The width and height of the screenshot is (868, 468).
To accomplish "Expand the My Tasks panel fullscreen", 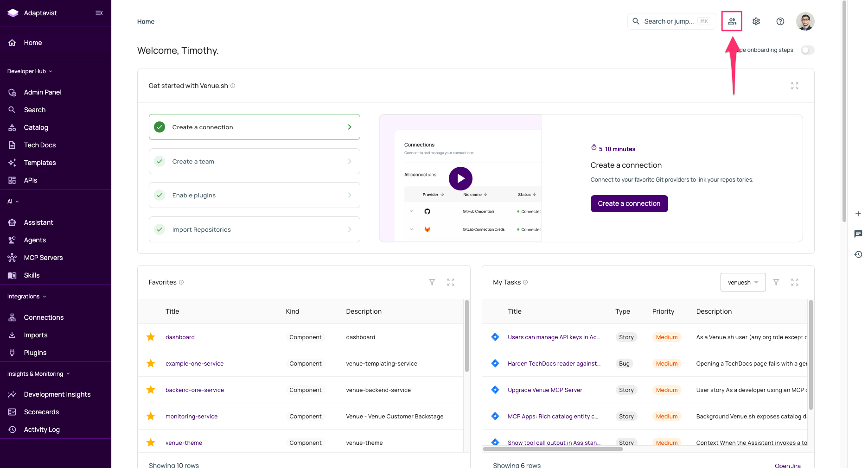I will [795, 282].
